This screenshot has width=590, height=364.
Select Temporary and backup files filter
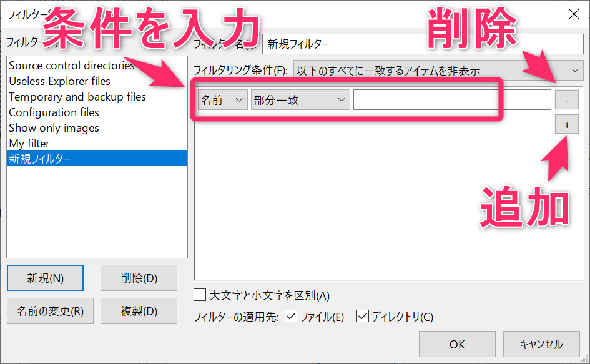97,97
